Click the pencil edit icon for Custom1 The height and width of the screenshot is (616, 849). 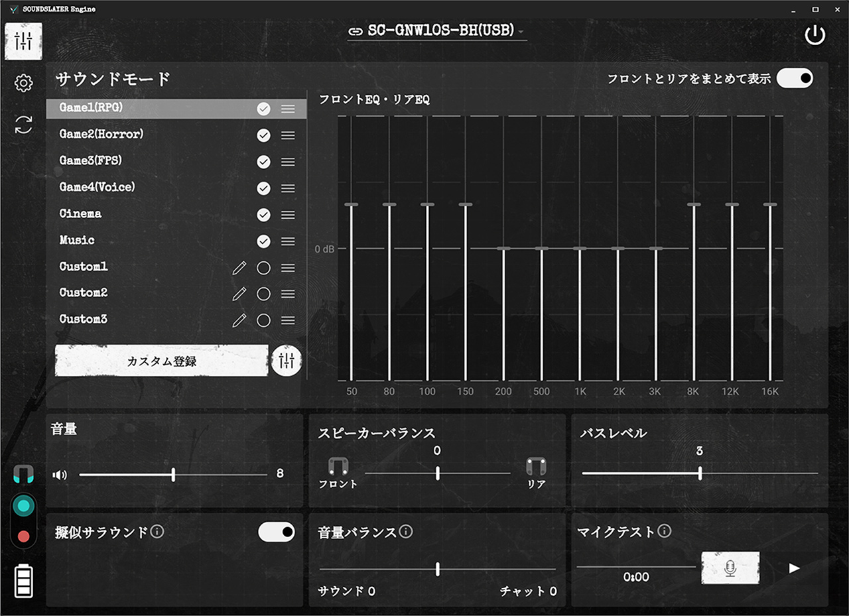(x=239, y=268)
